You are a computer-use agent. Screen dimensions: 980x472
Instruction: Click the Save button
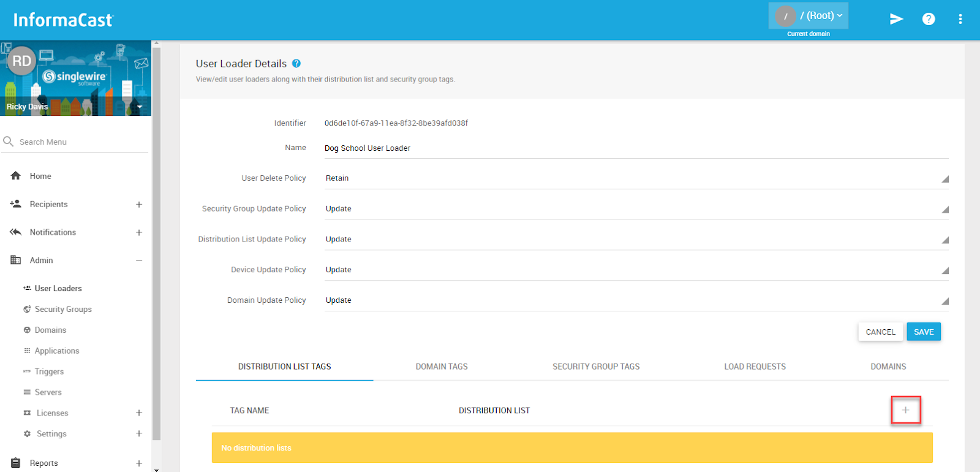[924, 332]
